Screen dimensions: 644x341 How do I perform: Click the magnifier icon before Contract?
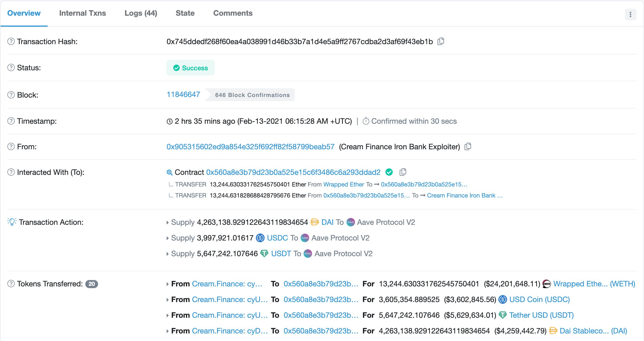(x=170, y=173)
